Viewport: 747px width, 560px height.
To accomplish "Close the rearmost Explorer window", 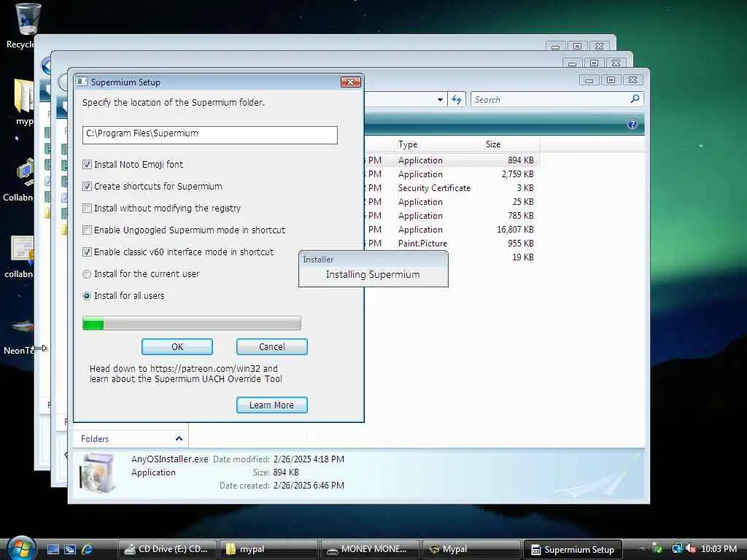I will point(600,46).
